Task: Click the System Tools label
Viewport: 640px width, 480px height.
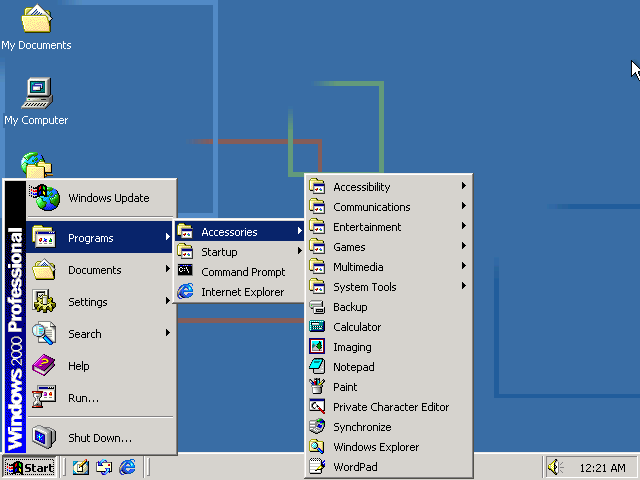Action: 364,287
